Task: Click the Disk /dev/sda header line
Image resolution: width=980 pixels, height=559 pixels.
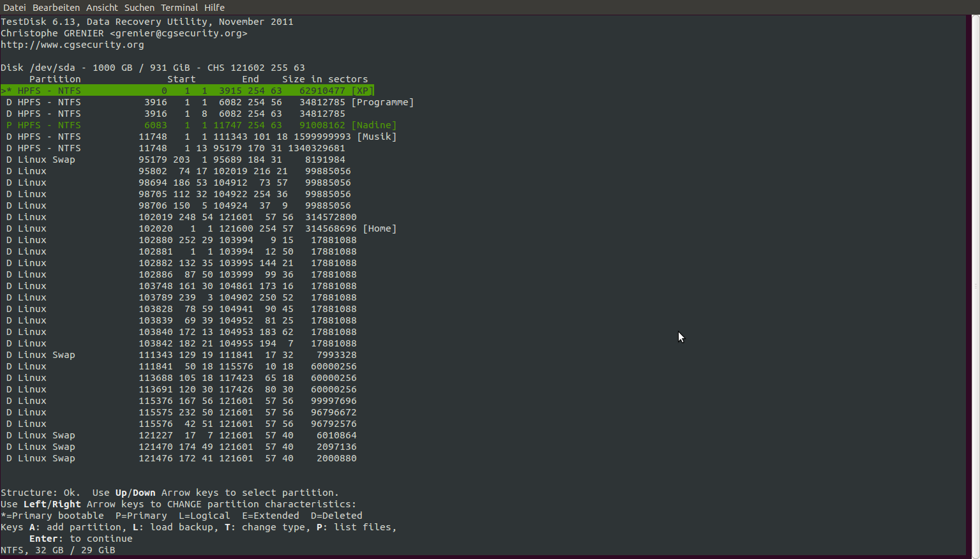Action: 153,68
